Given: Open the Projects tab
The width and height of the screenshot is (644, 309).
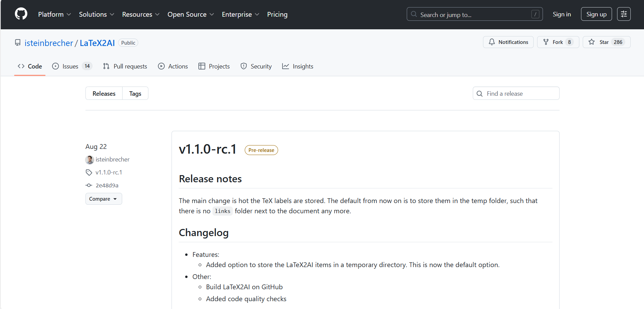Looking at the screenshot, I should pyautogui.click(x=214, y=66).
